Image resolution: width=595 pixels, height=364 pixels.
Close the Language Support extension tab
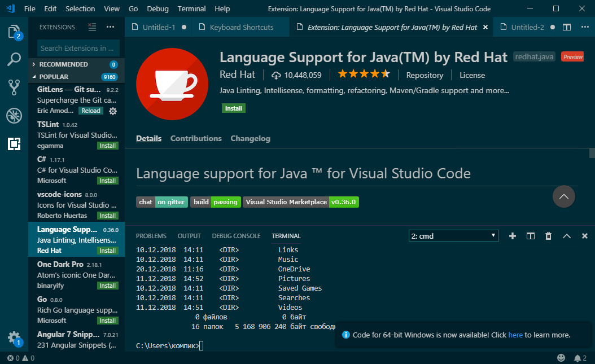pos(485,27)
